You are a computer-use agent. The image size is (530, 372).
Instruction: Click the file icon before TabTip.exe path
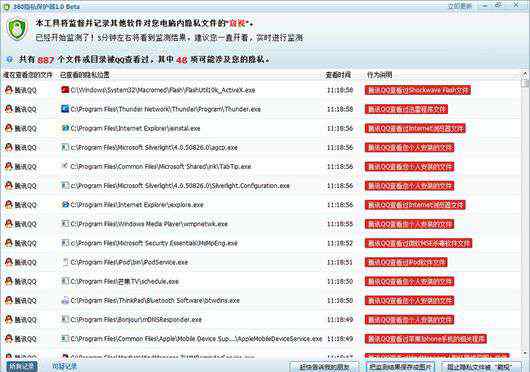[x=65, y=166]
